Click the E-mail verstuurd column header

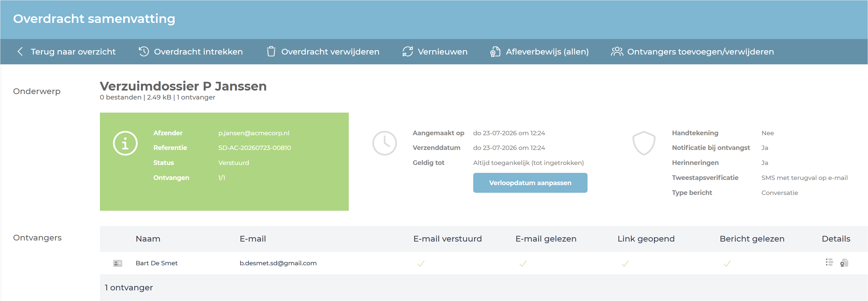tap(448, 239)
